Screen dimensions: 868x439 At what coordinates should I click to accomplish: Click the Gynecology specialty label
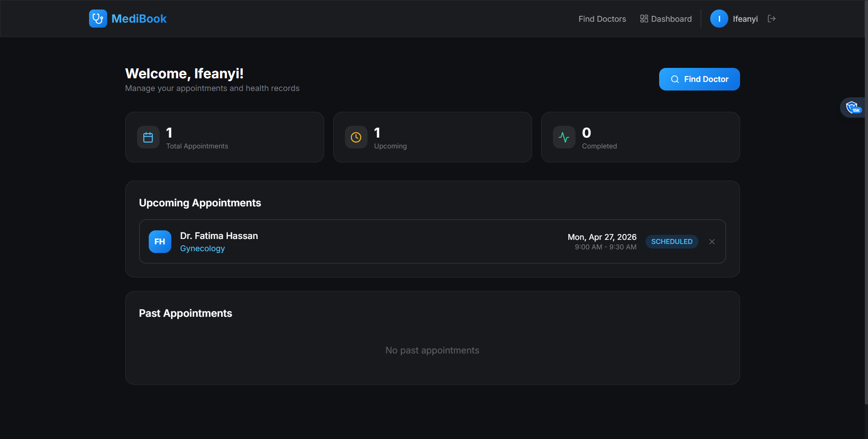pyautogui.click(x=202, y=248)
